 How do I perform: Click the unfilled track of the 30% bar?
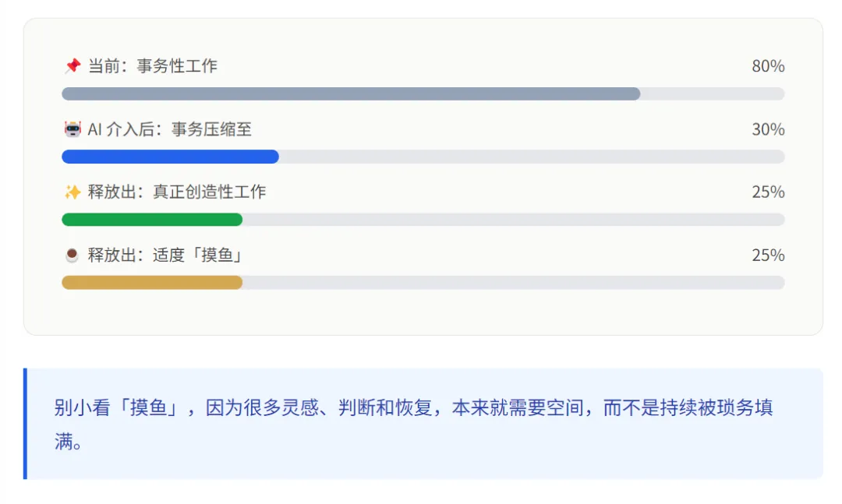[532, 157]
